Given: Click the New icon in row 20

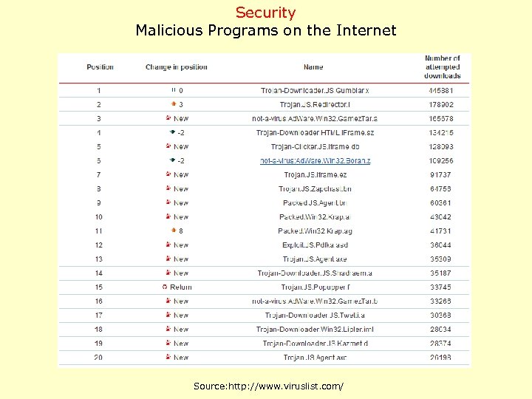Looking at the screenshot, I should 169,358.
